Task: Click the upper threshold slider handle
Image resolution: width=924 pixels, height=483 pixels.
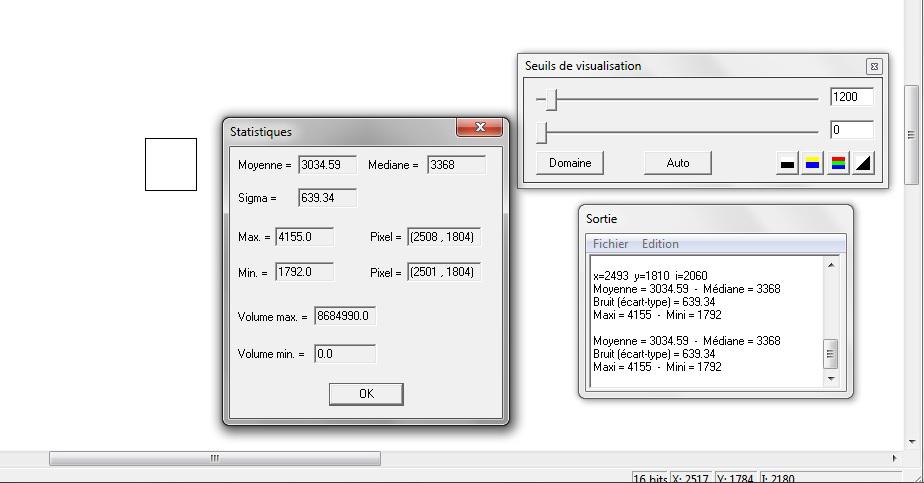Action: click(x=551, y=100)
